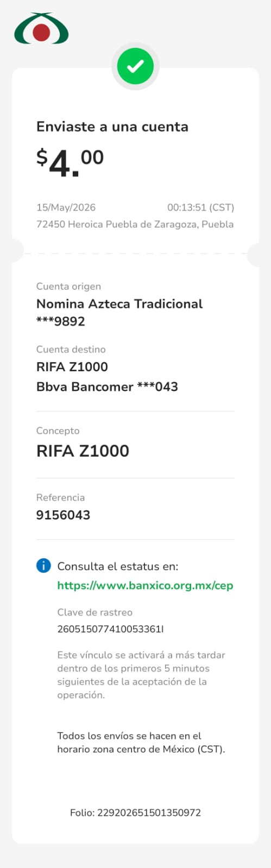Click the horario zona centro notice
The height and width of the screenshot is (868, 271).
click(141, 743)
